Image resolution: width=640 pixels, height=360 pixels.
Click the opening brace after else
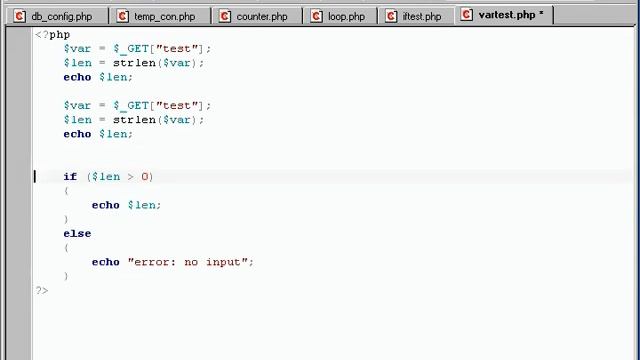coord(66,248)
